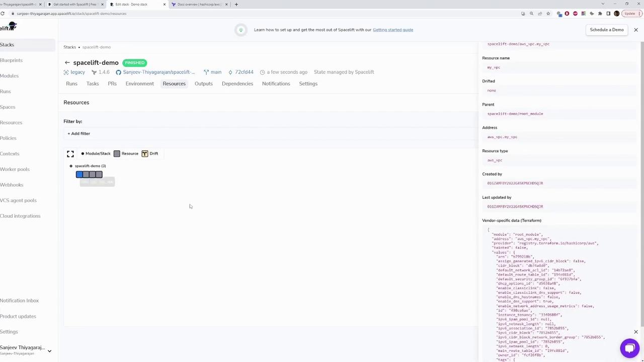The width and height of the screenshot is (644, 362).
Task: Open the Sanjeev-Thiyagarajan/spacelift repository link
Action: [159, 72]
